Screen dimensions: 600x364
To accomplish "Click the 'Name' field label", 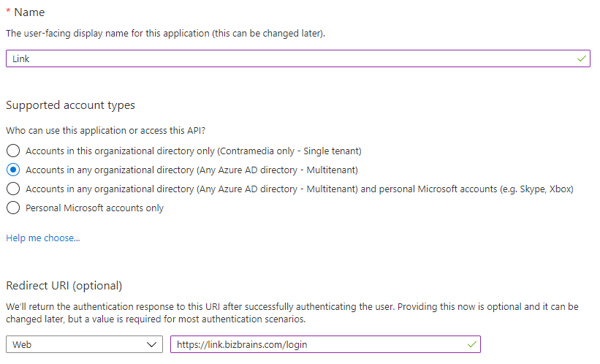I will (29, 12).
